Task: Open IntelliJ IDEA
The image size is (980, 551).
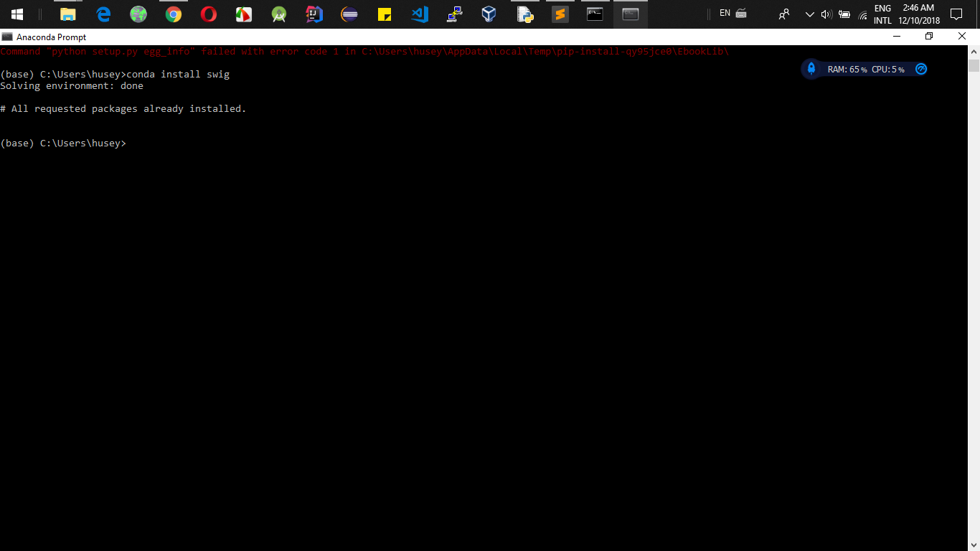Action: pyautogui.click(x=314, y=14)
